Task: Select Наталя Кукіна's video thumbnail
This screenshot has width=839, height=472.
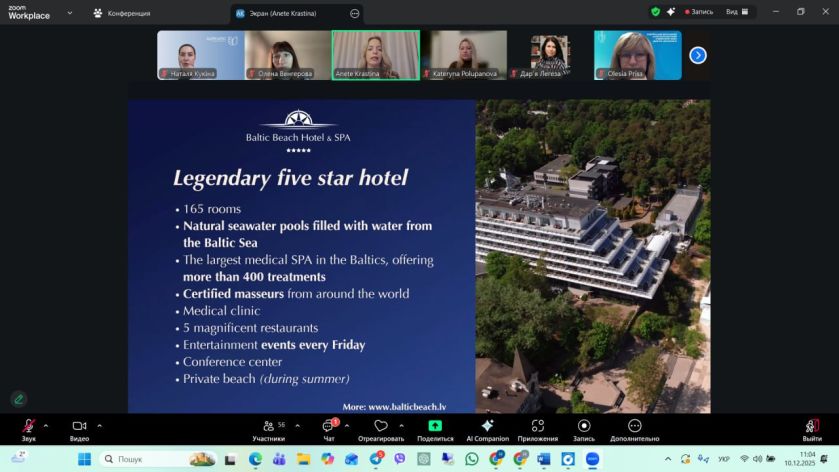Action: [201, 55]
